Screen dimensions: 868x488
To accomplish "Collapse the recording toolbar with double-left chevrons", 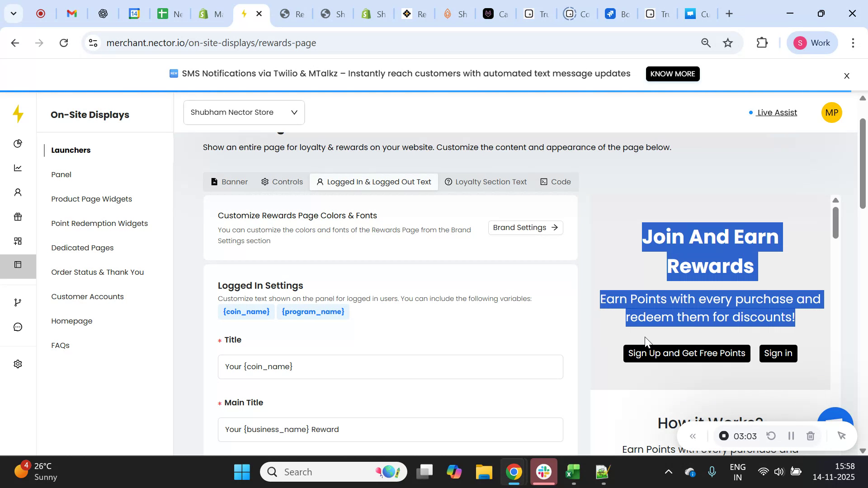I will pos(693,436).
